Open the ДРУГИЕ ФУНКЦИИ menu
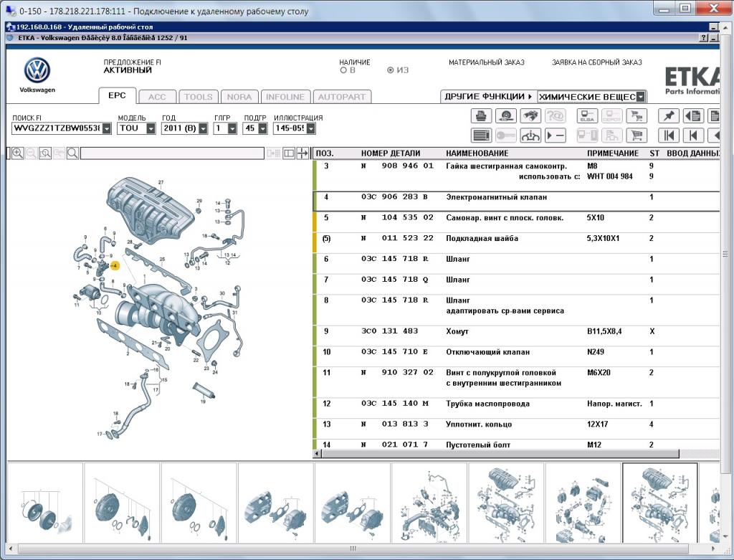Image resolution: width=734 pixels, height=560 pixels. point(488,97)
